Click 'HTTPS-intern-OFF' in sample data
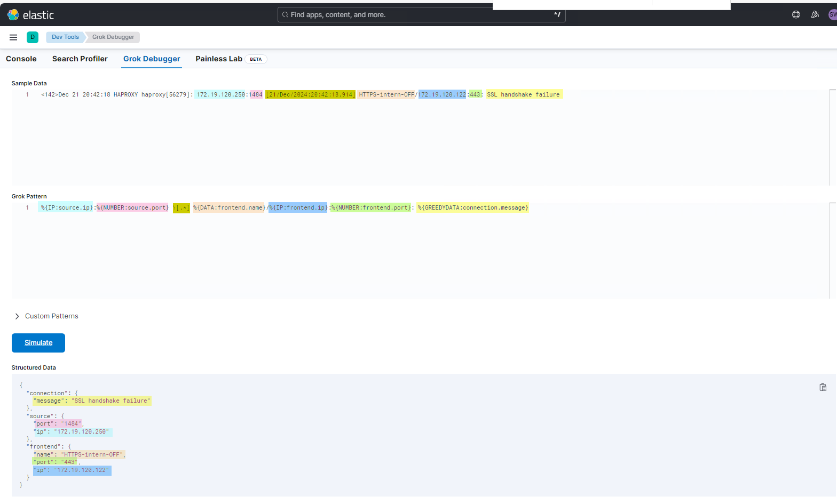837x504 pixels. click(386, 94)
